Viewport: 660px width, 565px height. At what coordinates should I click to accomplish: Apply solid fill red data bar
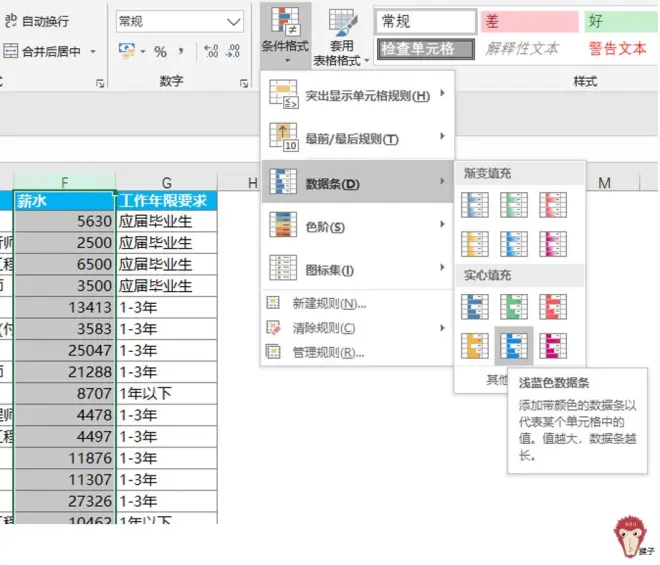pyautogui.click(x=553, y=306)
